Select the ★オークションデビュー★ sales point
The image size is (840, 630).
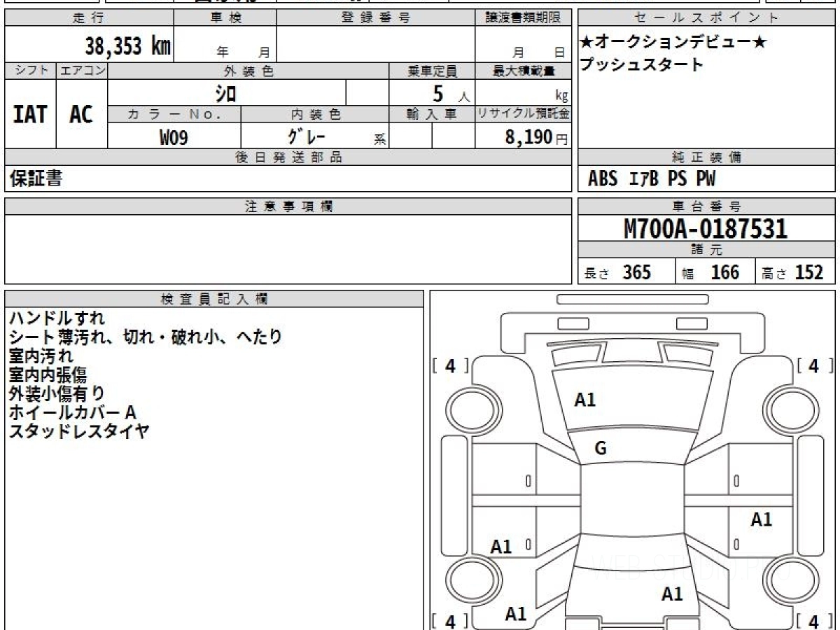click(673, 43)
